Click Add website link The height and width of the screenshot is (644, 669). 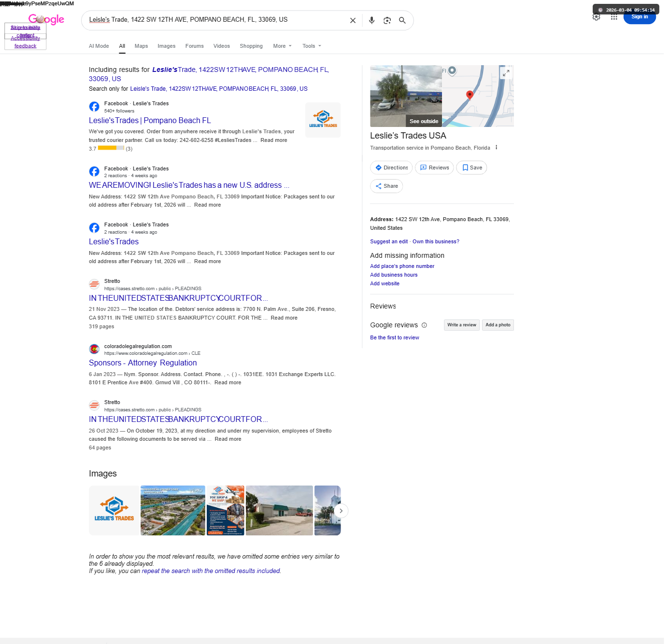(x=385, y=283)
